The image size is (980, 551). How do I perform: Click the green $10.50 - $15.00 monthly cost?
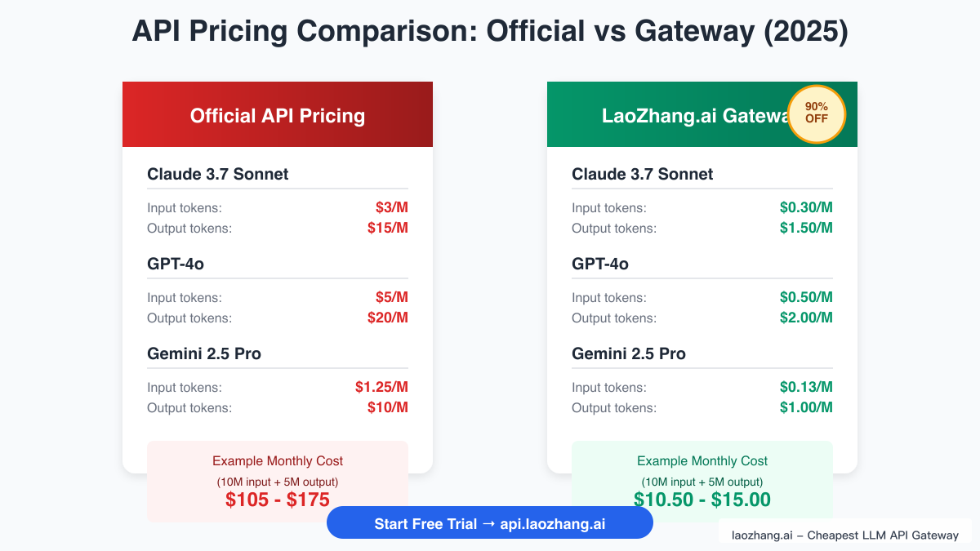pyautogui.click(x=702, y=500)
